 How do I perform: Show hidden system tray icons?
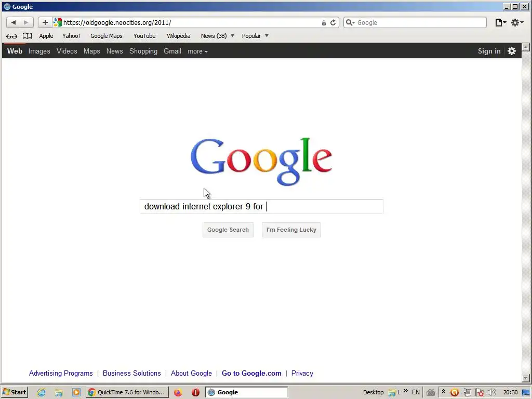[x=443, y=392]
